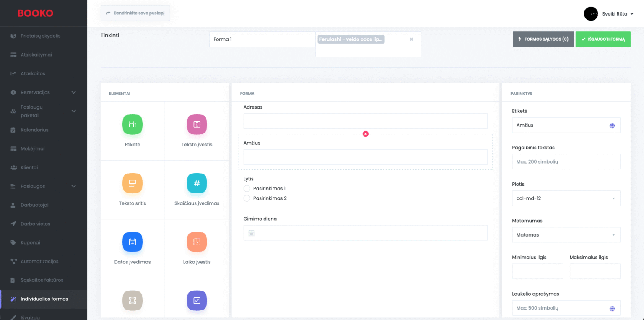Open the Plotis col-md-12 dropdown
Image resolution: width=644 pixels, height=320 pixels.
tap(566, 198)
